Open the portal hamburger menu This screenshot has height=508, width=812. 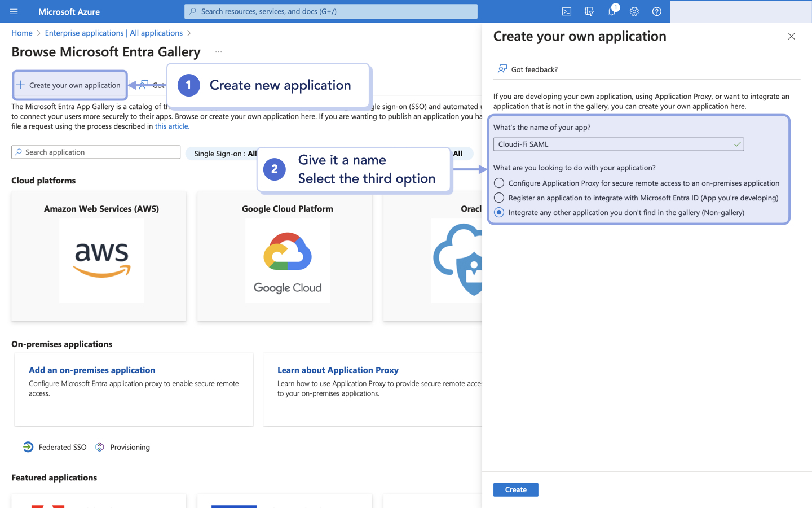(x=14, y=11)
